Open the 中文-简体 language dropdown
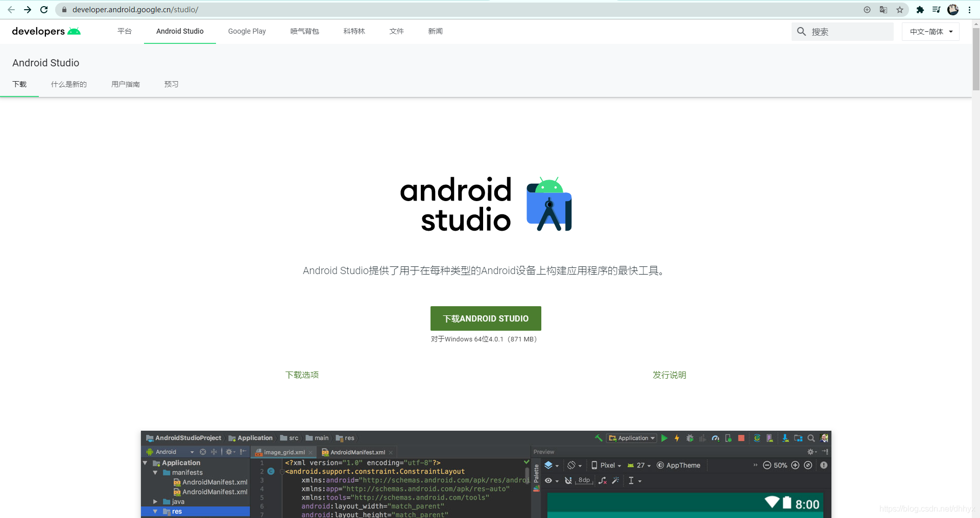This screenshot has height=518, width=980. point(930,32)
